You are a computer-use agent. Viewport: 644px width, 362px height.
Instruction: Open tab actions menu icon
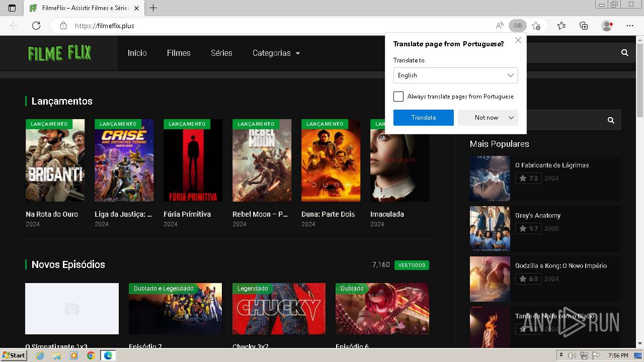point(12,8)
